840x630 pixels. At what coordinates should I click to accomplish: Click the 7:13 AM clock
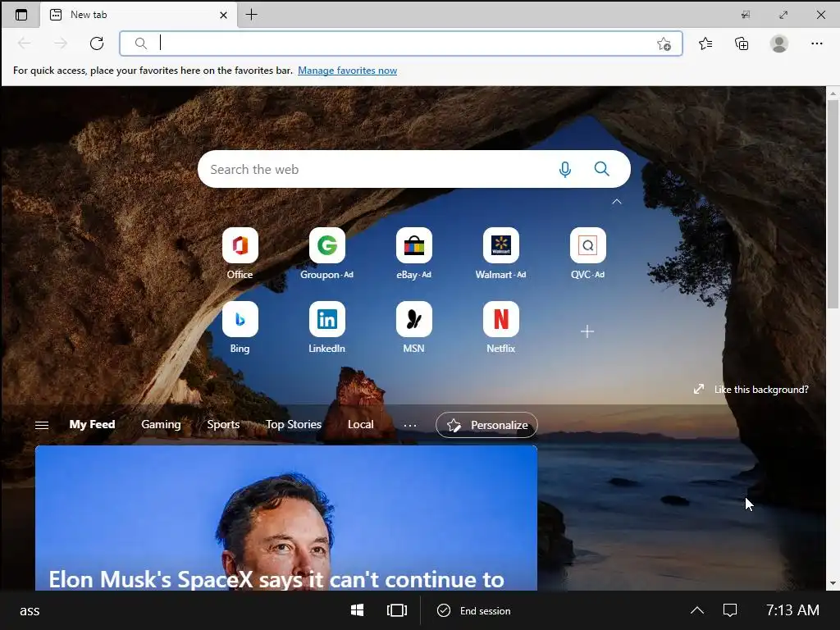(792, 610)
